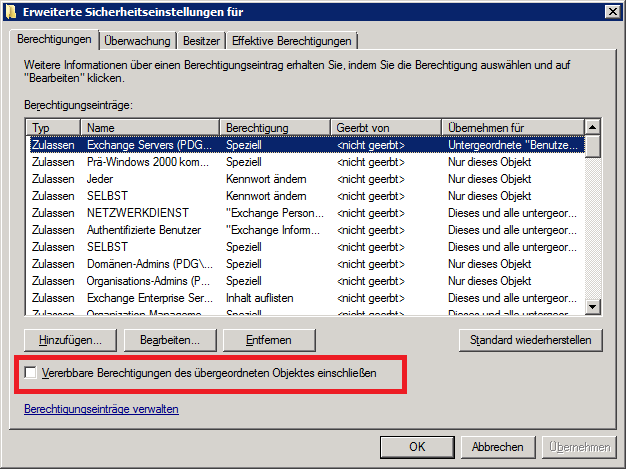Sort by the Geerbt von column header
Image resolution: width=626 pixels, height=469 pixels.
click(x=385, y=128)
